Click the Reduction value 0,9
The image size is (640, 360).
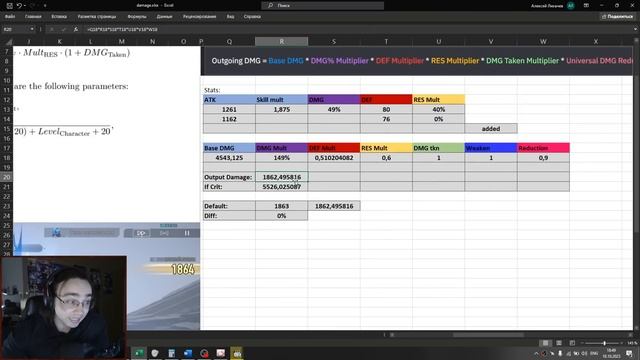543,158
